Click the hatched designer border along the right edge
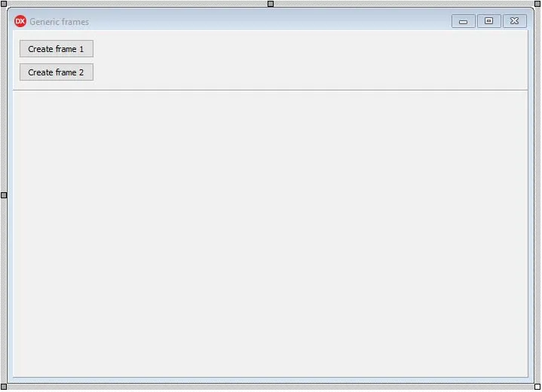Viewport: 542px width, 392px height. click(x=537, y=195)
